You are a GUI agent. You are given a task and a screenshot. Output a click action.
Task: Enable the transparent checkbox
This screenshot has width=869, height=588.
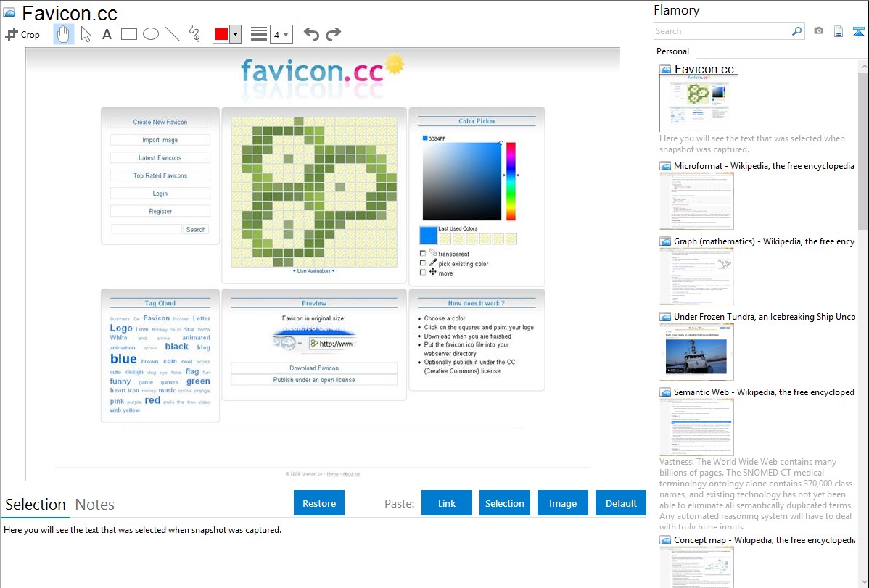tap(423, 253)
